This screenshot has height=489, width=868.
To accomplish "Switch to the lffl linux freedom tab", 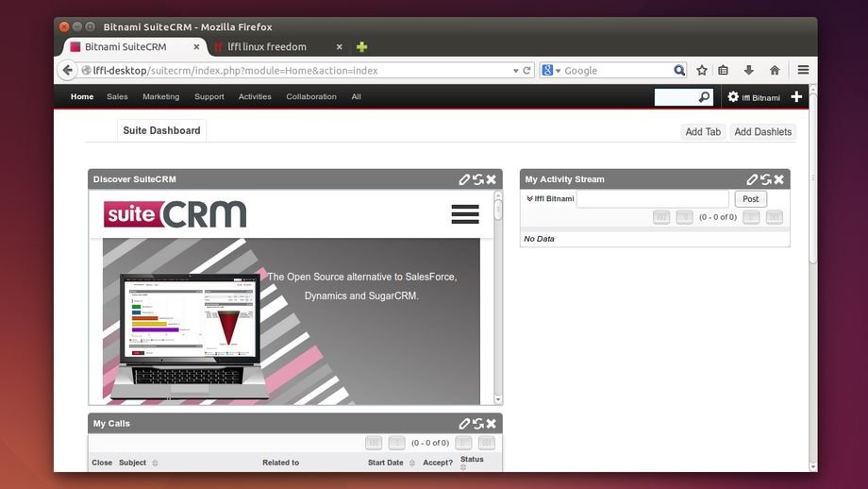I will coord(272,47).
